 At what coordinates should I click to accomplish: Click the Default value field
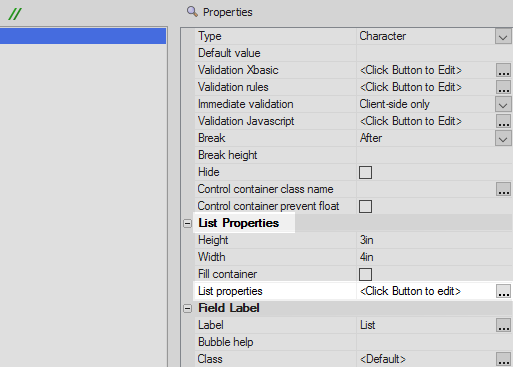(x=434, y=53)
